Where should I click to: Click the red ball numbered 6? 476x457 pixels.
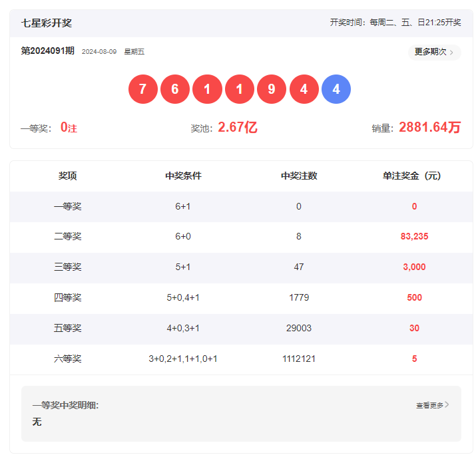(174, 90)
